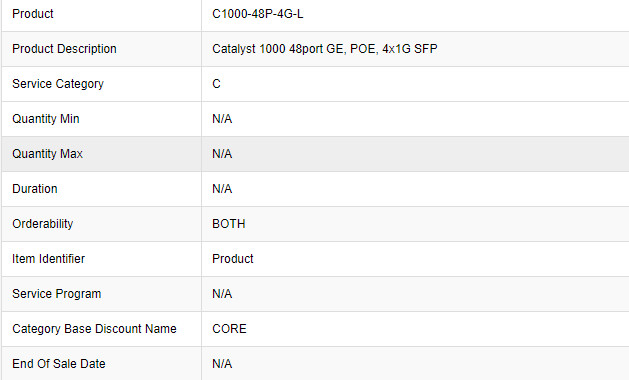Image resolution: width=629 pixels, height=380 pixels.
Task: Click the End Of Sale Date label
Action: 59,363
